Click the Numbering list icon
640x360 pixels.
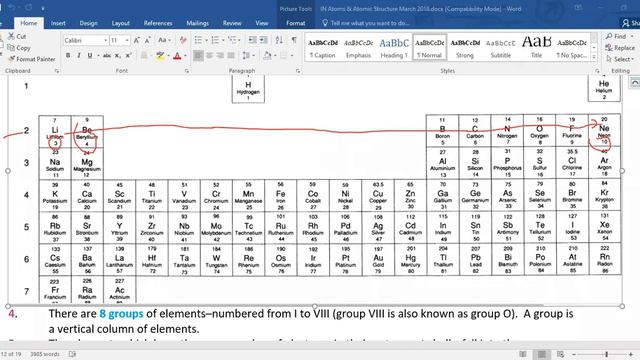[x=215, y=40]
